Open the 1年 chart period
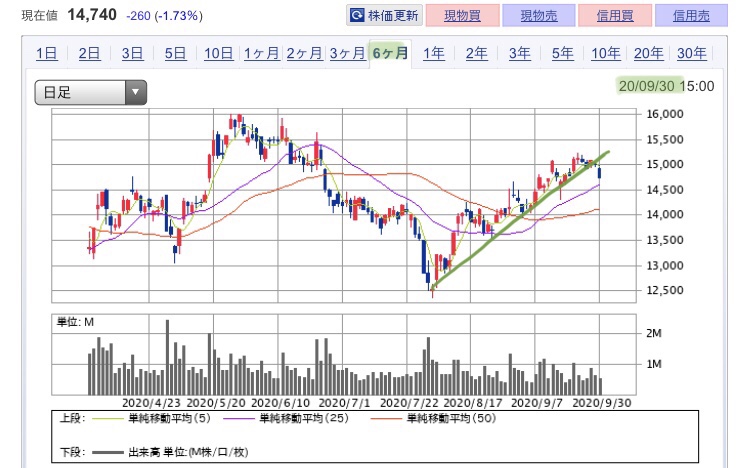The image size is (738, 468). 433,53
